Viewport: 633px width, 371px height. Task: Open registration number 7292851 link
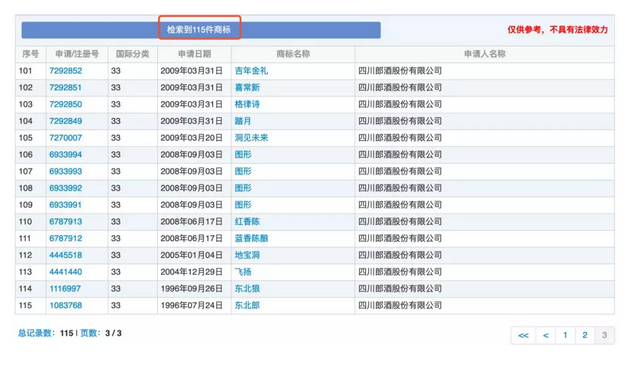click(x=65, y=88)
